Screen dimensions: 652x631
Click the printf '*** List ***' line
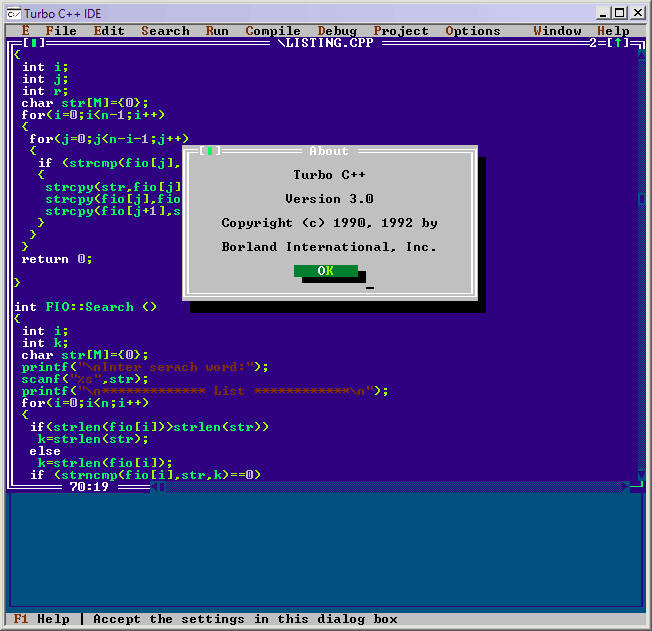(205, 391)
